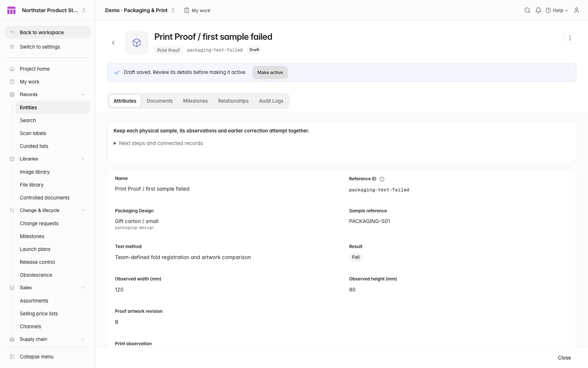This screenshot has width=588, height=368.
Task: Click Back to workspace
Action: [47, 32]
